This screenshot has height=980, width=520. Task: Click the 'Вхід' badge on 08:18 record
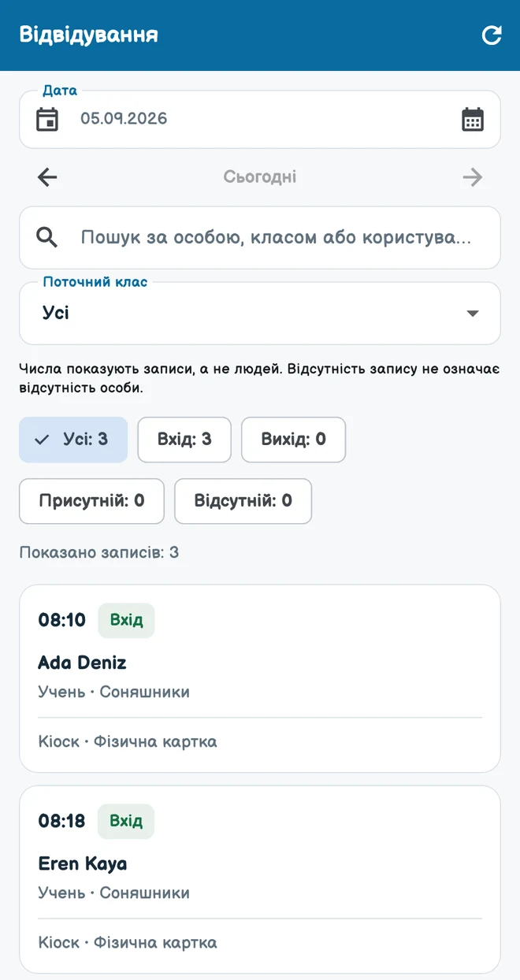click(x=126, y=822)
